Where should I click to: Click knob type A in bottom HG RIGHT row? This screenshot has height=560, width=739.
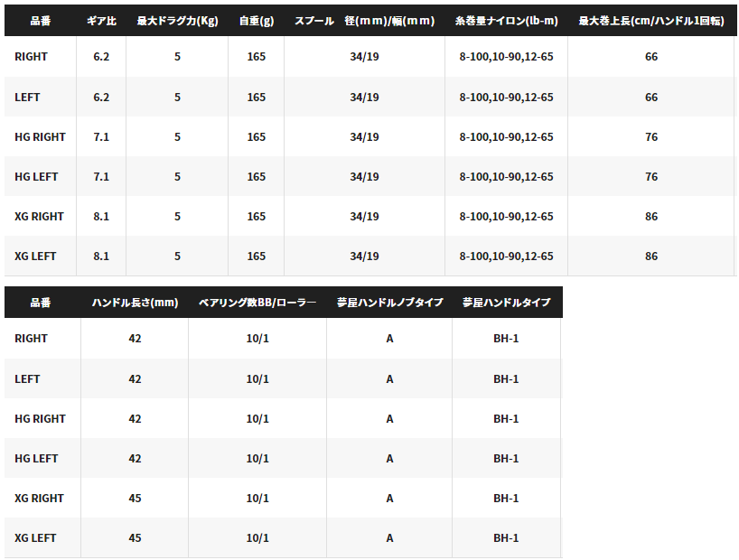[x=389, y=418]
